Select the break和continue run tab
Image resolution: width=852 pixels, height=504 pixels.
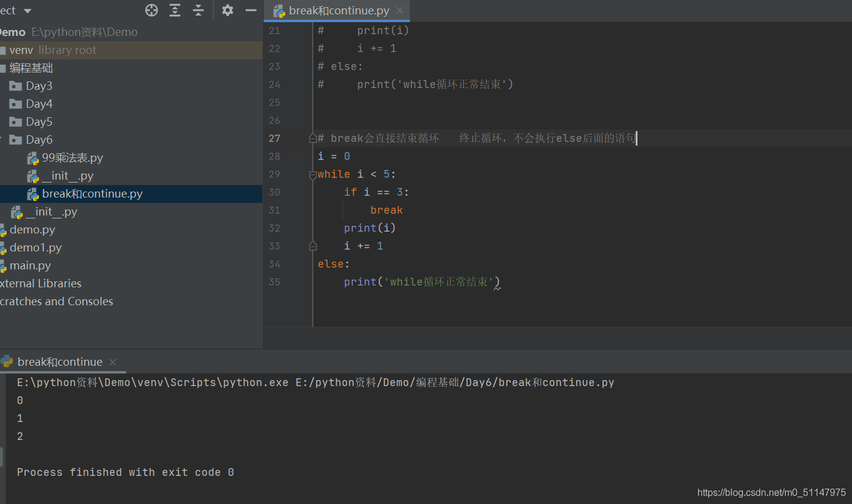click(60, 362)
